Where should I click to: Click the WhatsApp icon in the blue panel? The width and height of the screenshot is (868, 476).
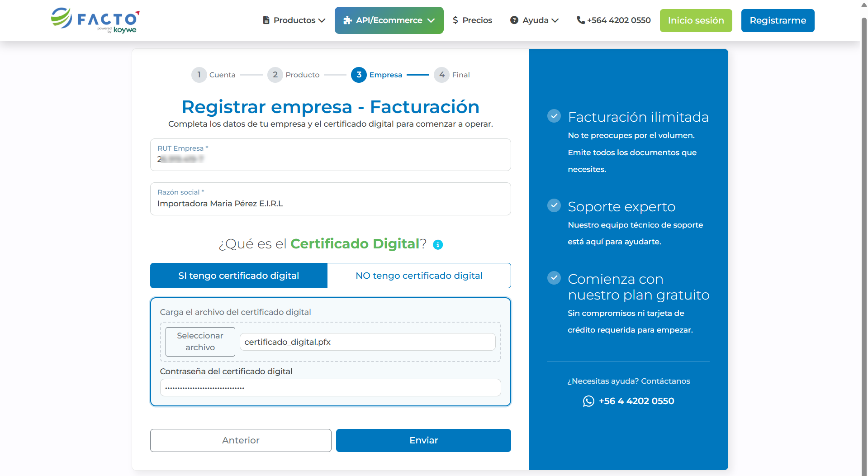[x=588, y=401]
